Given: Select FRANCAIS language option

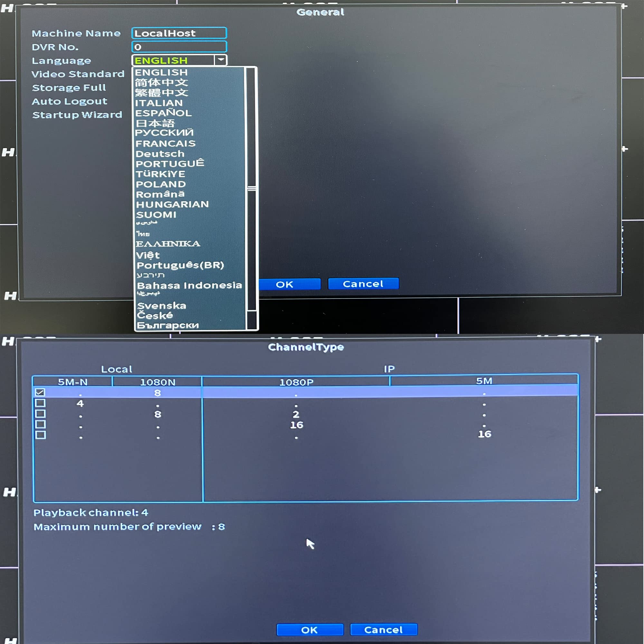Looking at the screenshot, I should click(x=165, y=144).
